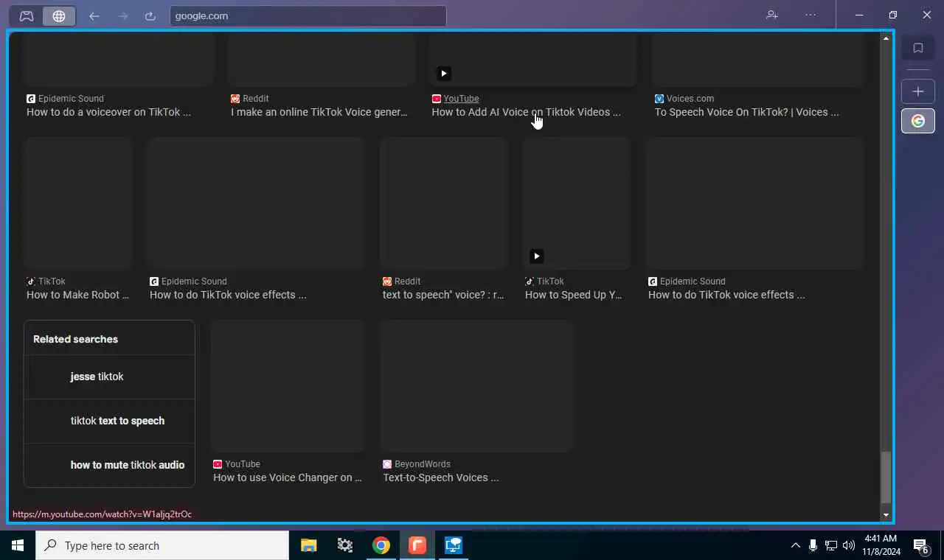This screenshot has width=944, height=560.
Task: Click the Voice Changer YouTube thumbnail
Action: (x=288, y=385)
